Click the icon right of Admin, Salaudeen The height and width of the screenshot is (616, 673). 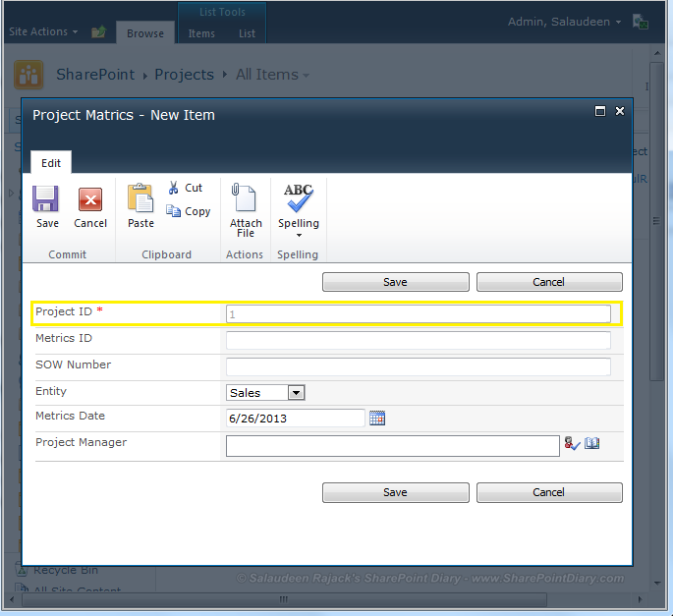641,22
